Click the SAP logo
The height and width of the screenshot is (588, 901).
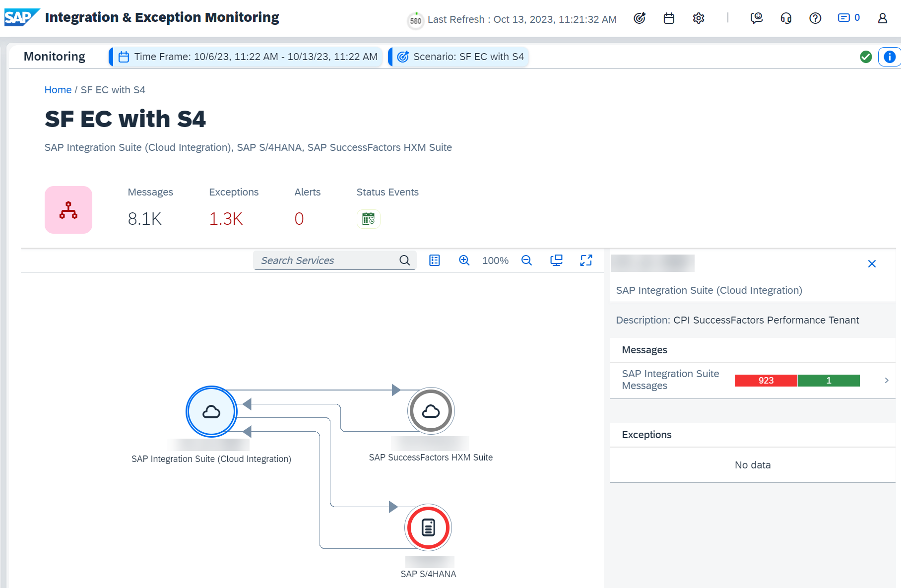[22, 17]
